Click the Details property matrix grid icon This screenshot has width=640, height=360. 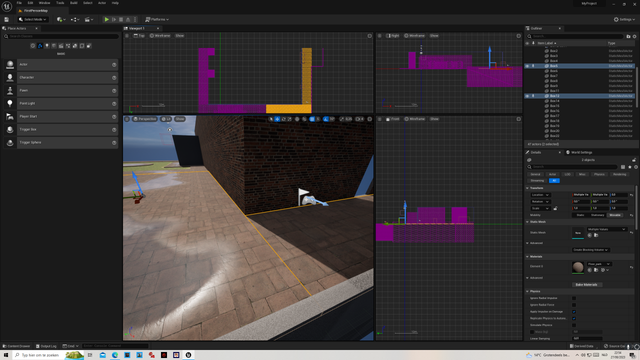(623, 167)
